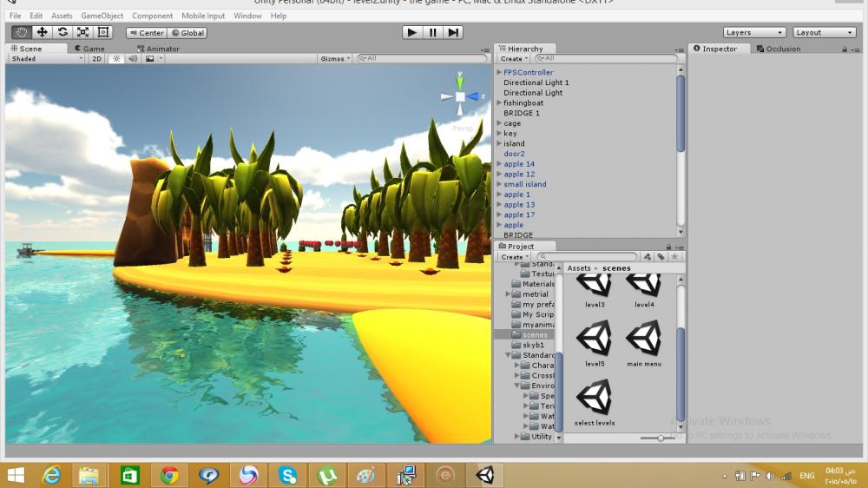The height and width of the screenshot is (488, 868).
Task: Toggle scene lighting sun icon
Action: 116,59
